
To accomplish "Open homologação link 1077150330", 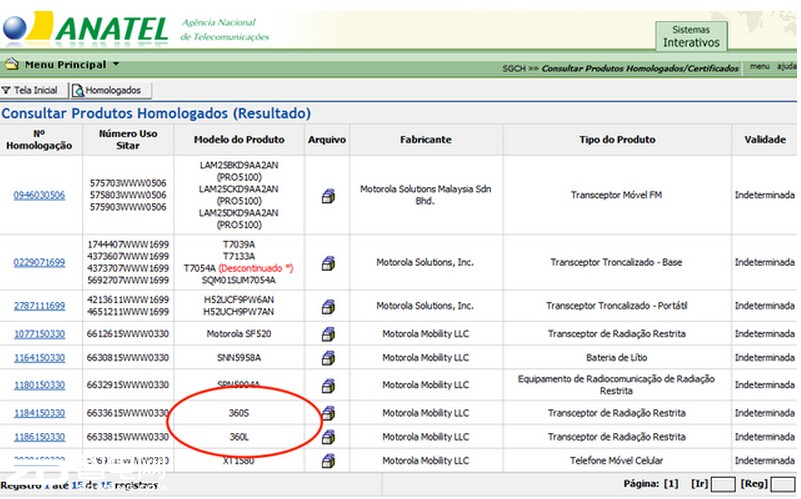I will point(39,334).
